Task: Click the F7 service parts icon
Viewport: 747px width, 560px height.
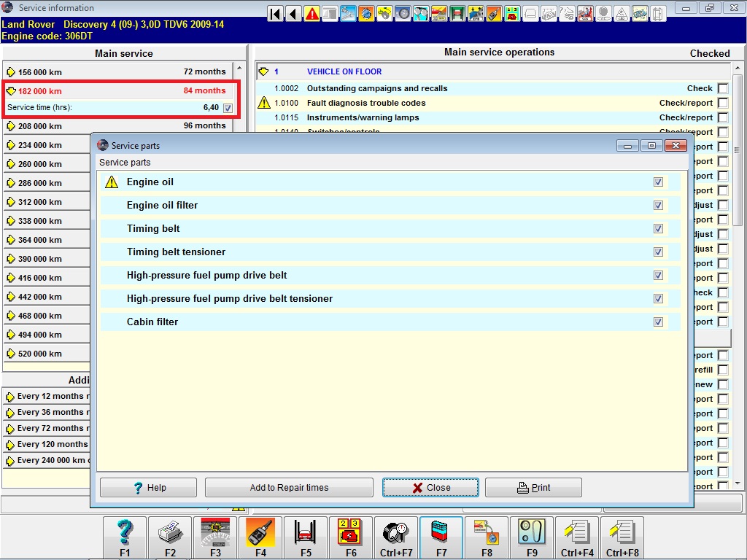Action: click(441, 537)
